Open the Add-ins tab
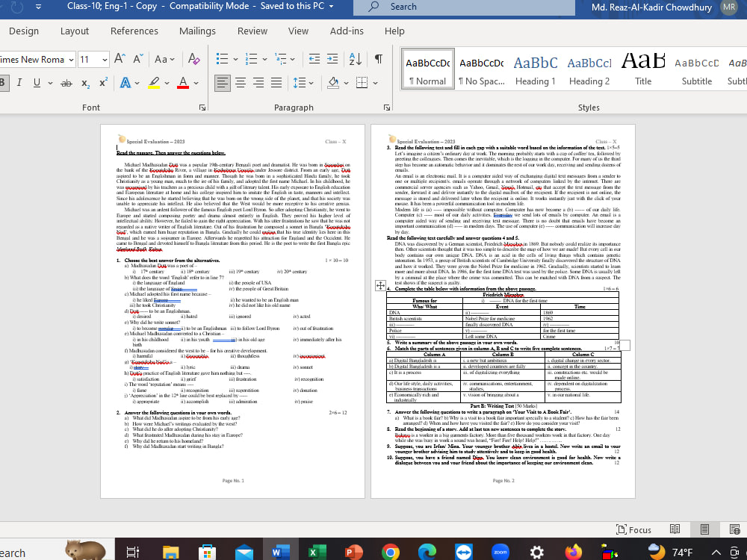 pyautogui.click(x=347, y=31)
